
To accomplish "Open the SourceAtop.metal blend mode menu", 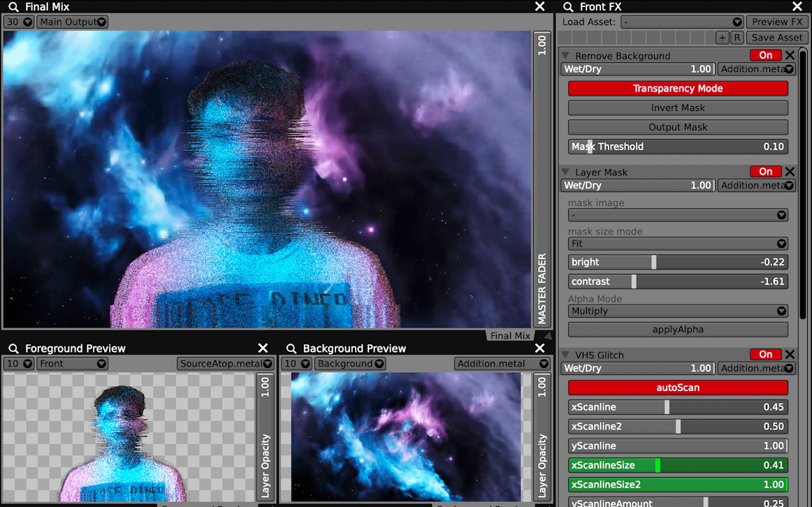I will pyautogui.click(x=226, y=364).
